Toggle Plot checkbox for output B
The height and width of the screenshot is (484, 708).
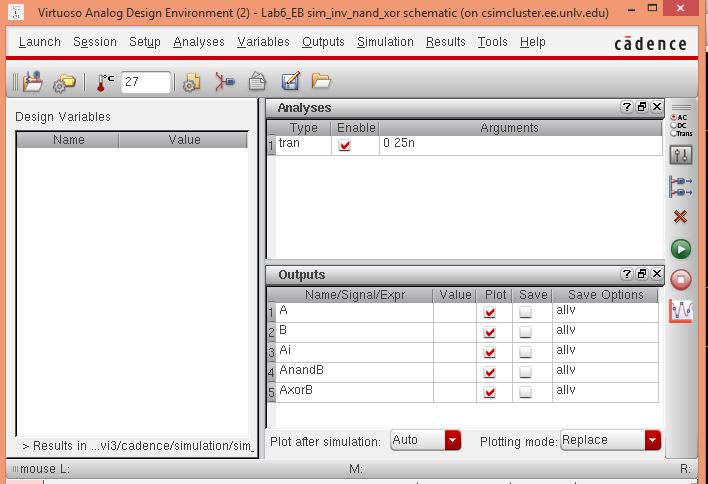[x=489, y=332]
